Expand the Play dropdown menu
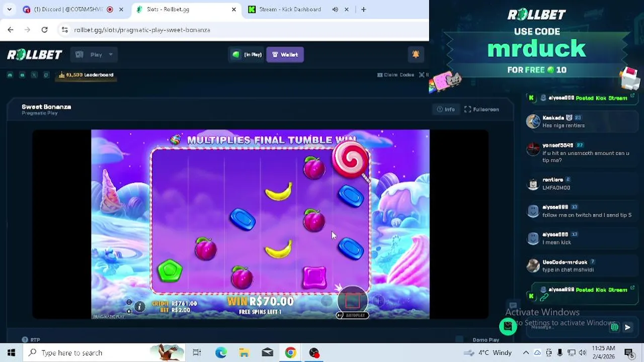Screen dimensions: 644x362 (x=95, y=54)
